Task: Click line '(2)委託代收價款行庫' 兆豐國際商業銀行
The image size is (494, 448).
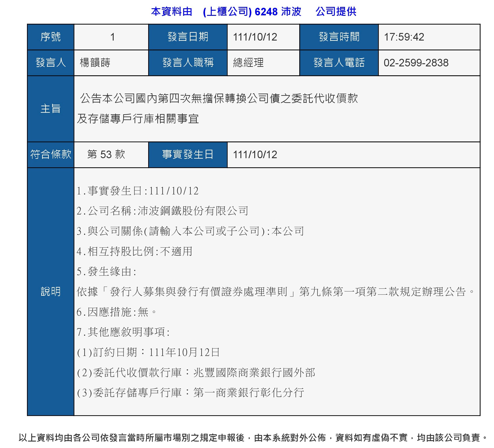Action: click(196, 372)
